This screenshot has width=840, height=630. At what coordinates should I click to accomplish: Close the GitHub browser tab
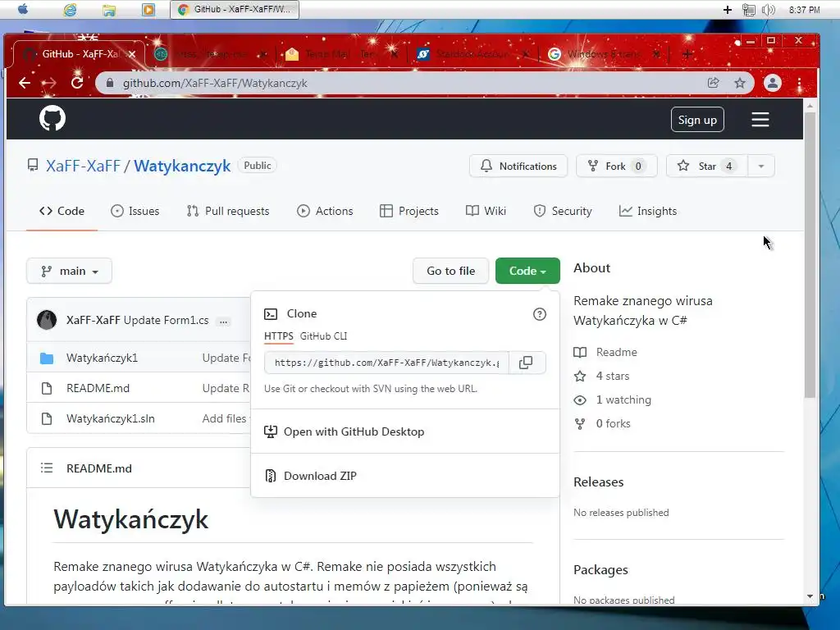(x=132, y=54)
